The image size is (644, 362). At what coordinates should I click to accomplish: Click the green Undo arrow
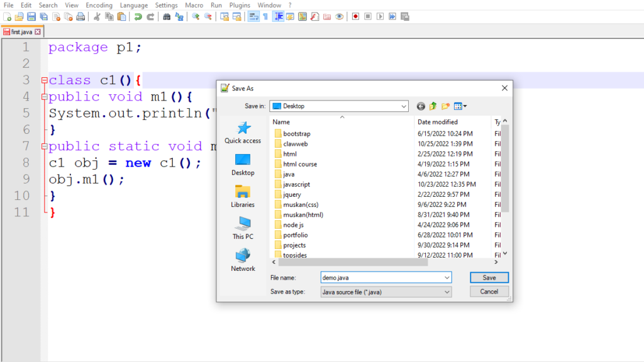pos(138,17)
